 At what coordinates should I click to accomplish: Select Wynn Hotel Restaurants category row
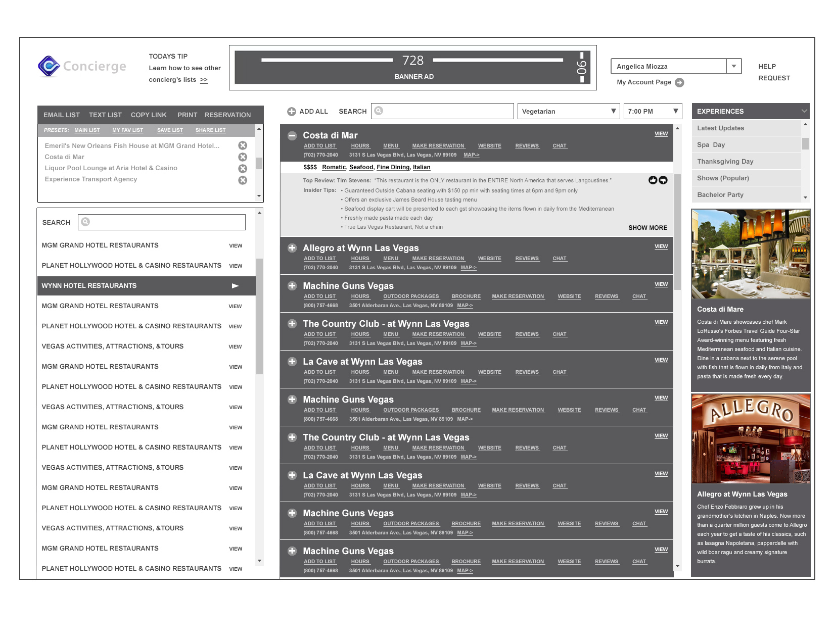147,286
